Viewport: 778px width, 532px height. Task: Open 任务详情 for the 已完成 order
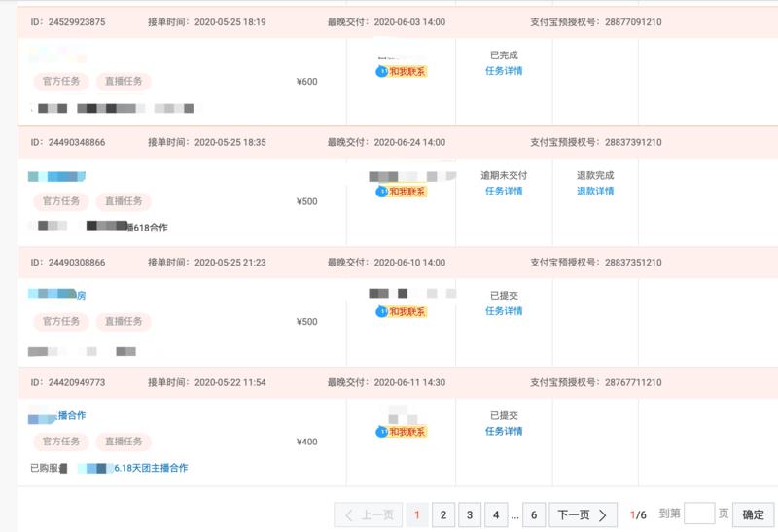(504, 71)
